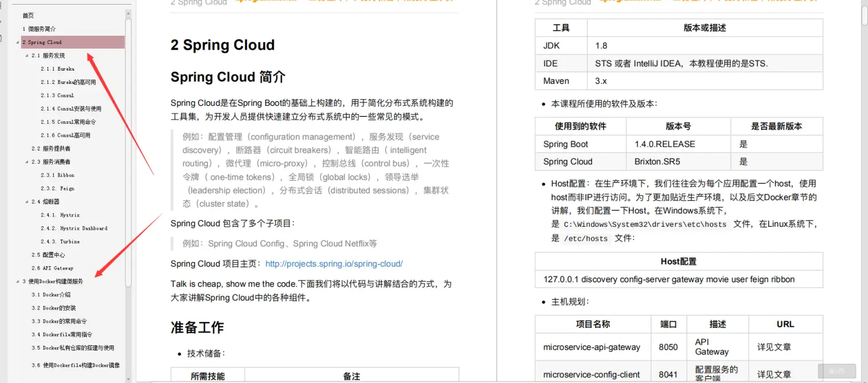
Task: Open '2.1.3 Consul' outline entry
Action: click(57, 95)
